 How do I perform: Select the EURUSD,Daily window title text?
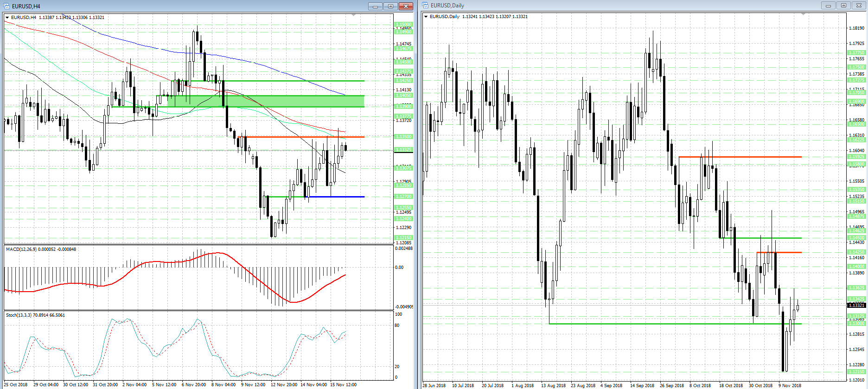click(447, 6)
